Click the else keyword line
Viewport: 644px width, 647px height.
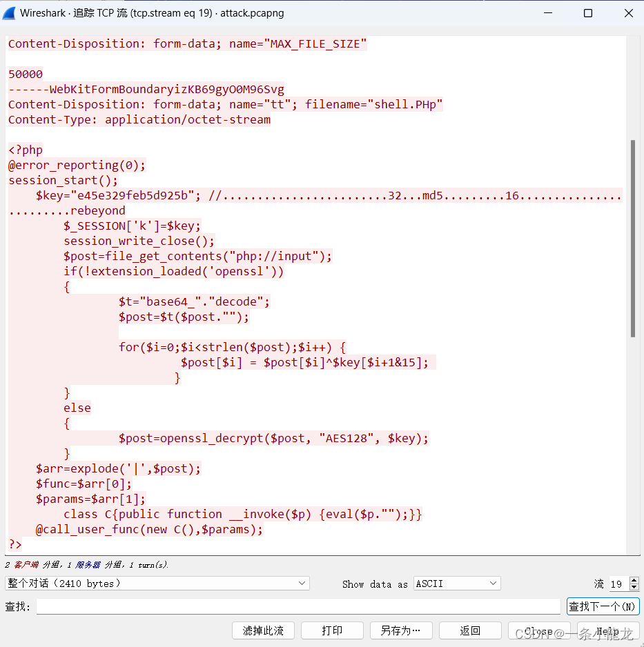[77, 408]
